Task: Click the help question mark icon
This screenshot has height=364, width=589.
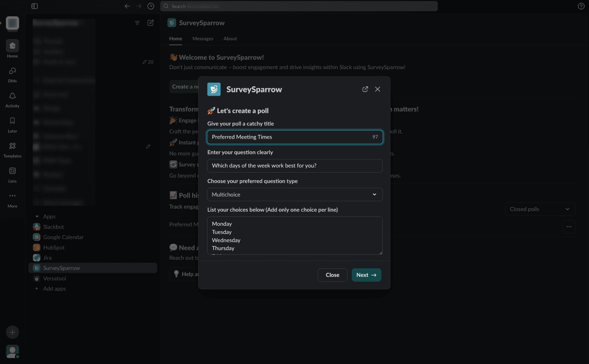Action: [x=581, y=6]
